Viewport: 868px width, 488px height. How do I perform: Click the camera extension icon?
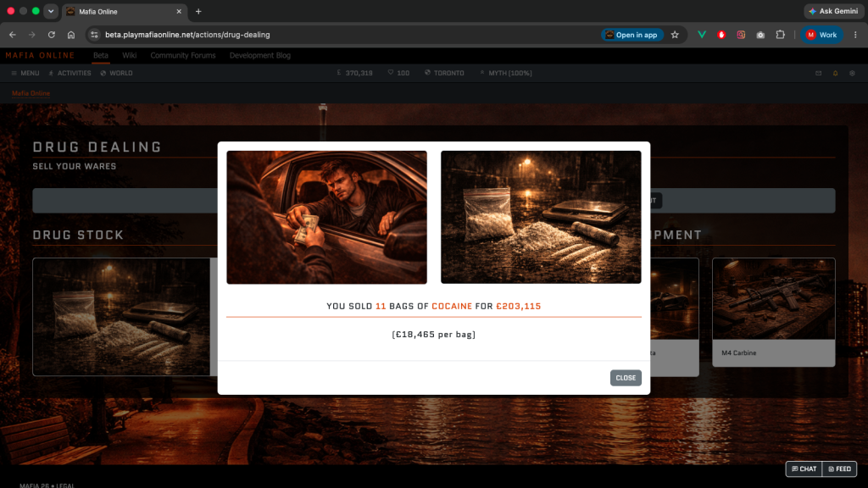[x=760, y=34]
